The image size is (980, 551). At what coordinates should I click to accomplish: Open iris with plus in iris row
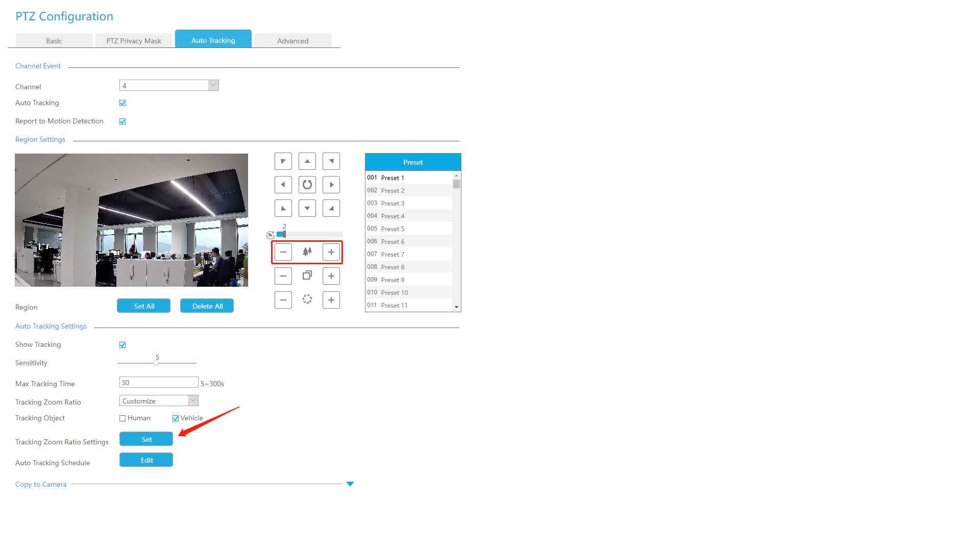pyautogui.click(x=331, y=300)
